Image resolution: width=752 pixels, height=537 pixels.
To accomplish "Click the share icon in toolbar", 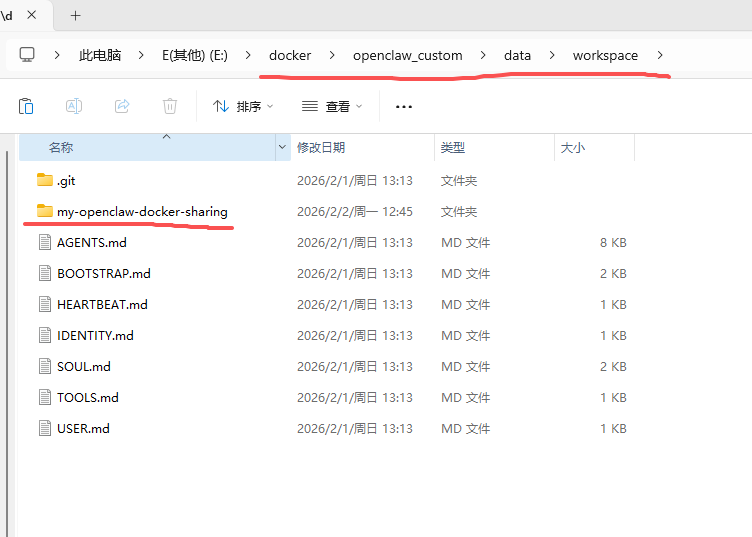I will tap(122, 106).
